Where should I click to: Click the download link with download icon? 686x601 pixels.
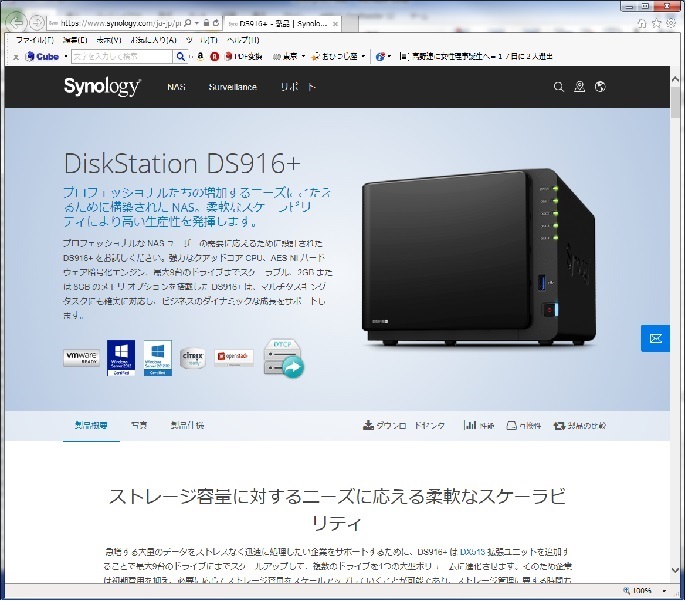(x=403, y=425)
